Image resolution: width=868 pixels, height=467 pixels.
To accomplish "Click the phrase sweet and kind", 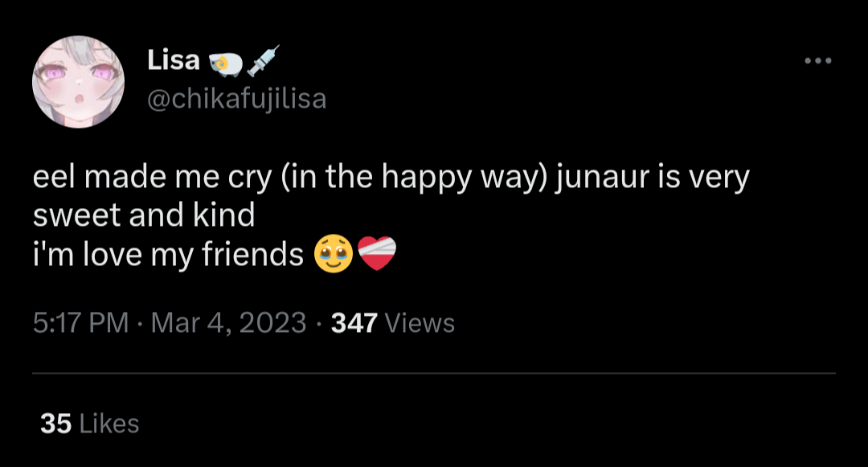I will pos(144,215).
